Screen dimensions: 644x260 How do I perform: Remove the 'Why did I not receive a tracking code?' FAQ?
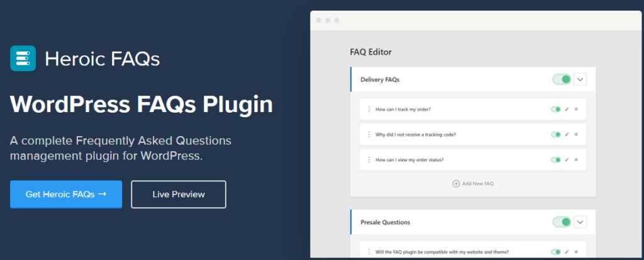pyautogui.click(x=576, y=134)
